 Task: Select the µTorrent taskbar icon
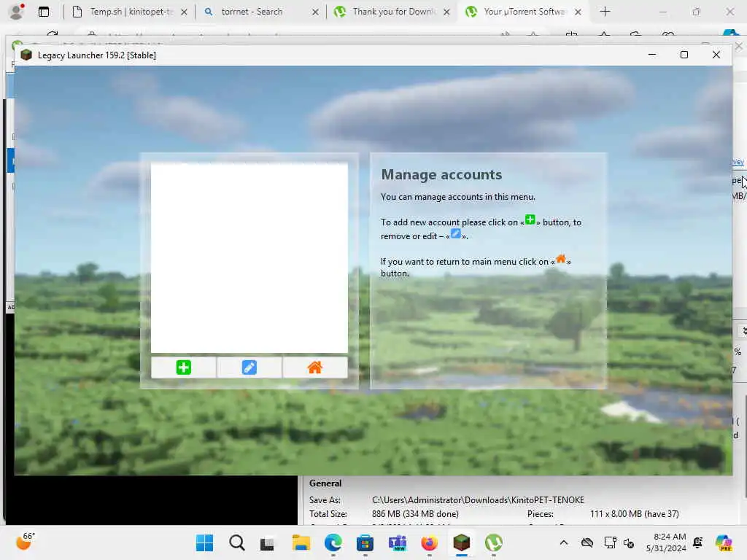tap(494, 542)
